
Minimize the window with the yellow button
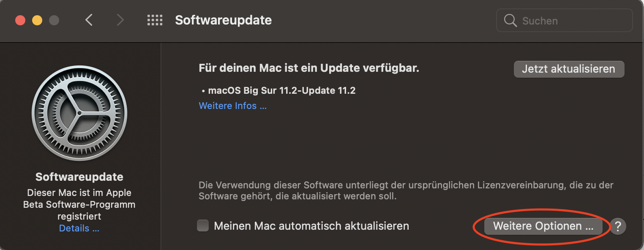[x=37, y=20]
